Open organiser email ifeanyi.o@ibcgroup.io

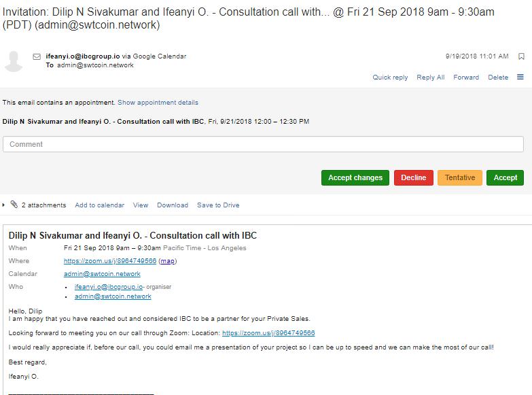[x=109, y=287]
